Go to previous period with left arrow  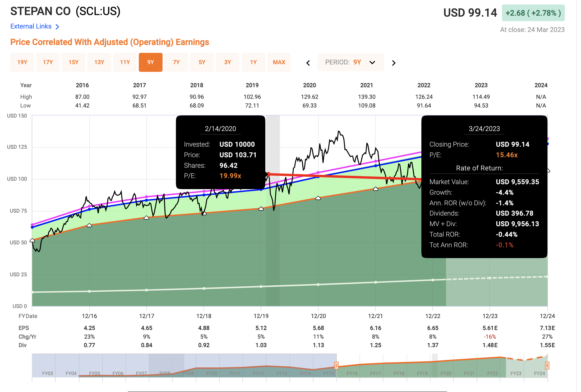pyautogui.click(x=308, y=63)
